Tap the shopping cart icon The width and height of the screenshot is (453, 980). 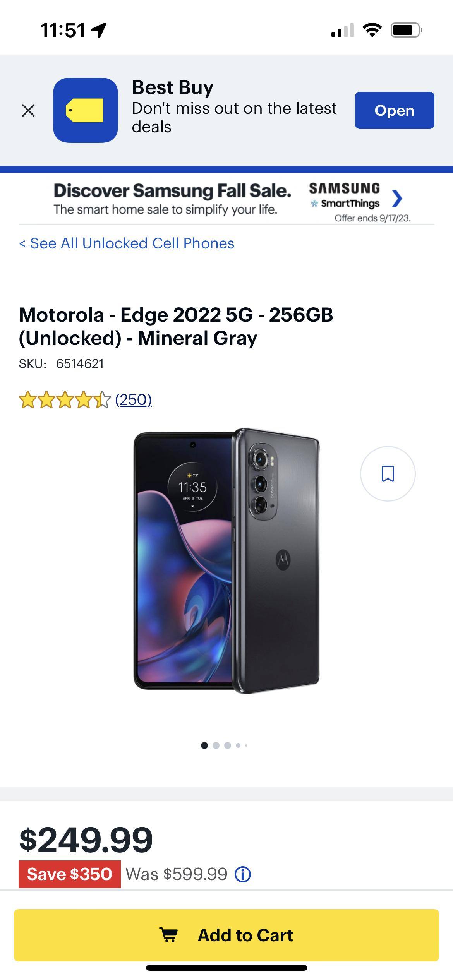(x=169, y=935)
